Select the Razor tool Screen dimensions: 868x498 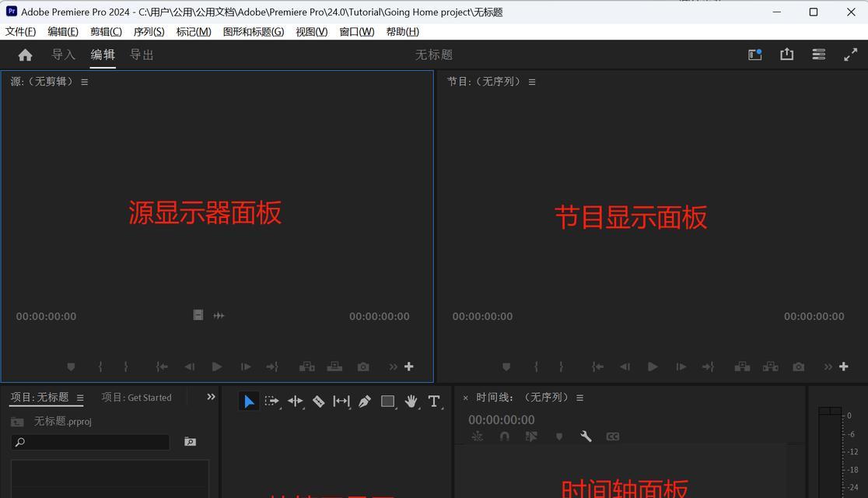click(x=318, y=401)
